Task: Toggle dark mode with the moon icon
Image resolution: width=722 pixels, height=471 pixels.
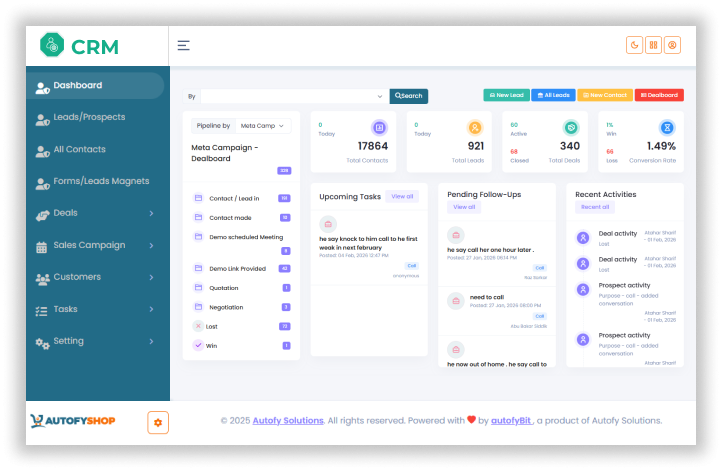Action: point(634,45)
